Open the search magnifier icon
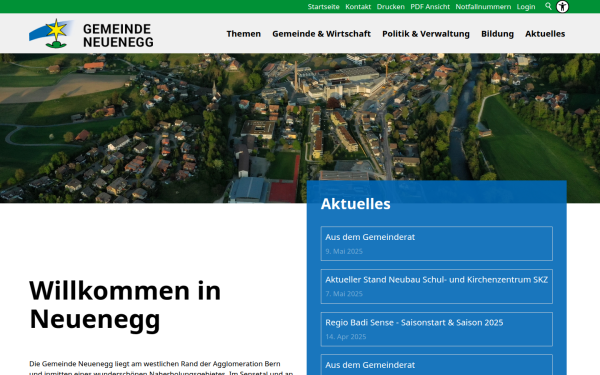This screenshot has height=375, width=600. [x=548, y=6]
